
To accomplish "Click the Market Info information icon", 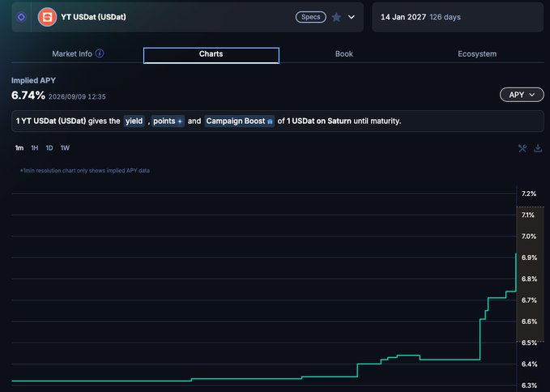I will (100, 53).
